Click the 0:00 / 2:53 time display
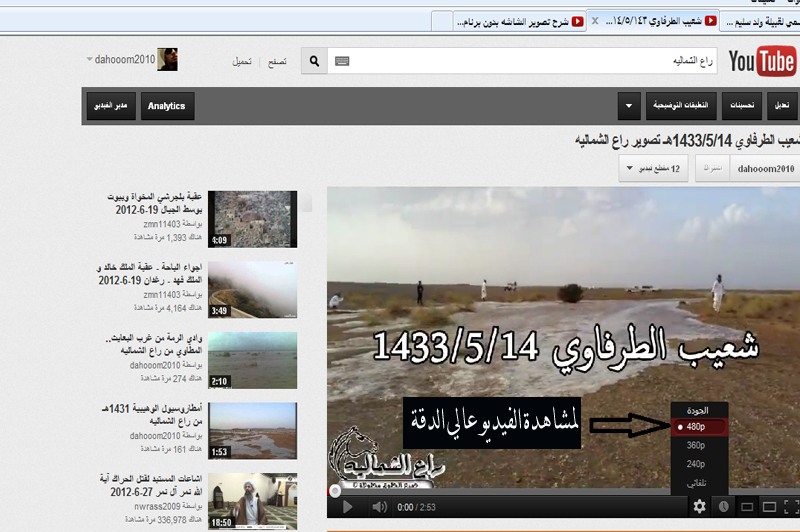This screenshot has height=532, width=800. click(416, 508)
